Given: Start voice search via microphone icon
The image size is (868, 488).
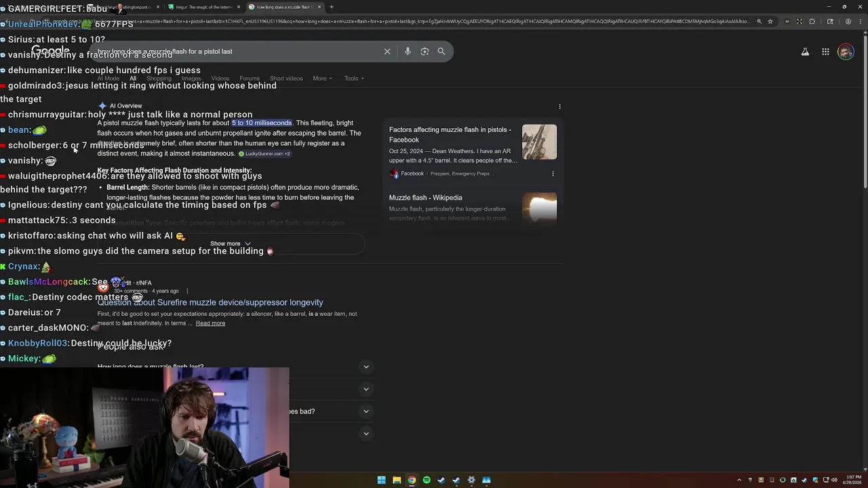Looking at the screenshot, I should 408,52.
